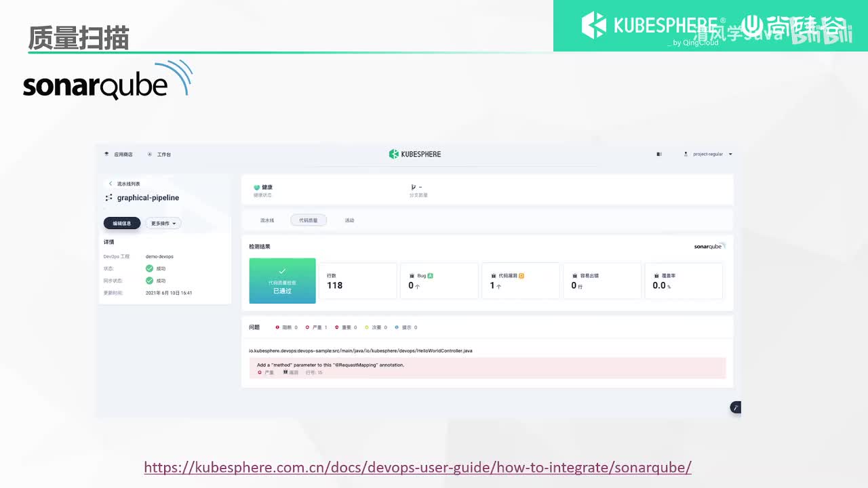
Task: Click the 覆盖率 0.0 % value
Action: [661, 286]
